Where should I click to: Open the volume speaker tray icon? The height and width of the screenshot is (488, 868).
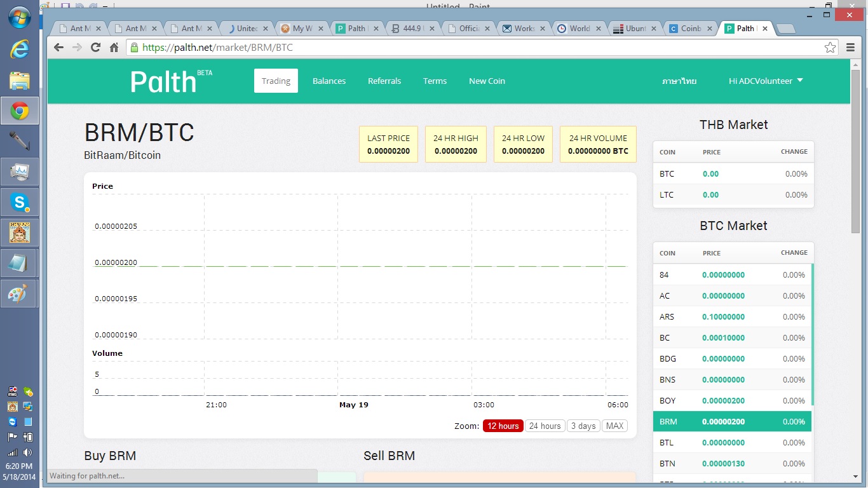coord(27,452)
